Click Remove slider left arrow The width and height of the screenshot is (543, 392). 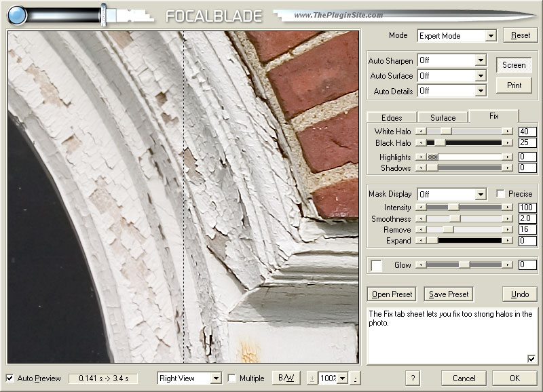tap(421, 229)
